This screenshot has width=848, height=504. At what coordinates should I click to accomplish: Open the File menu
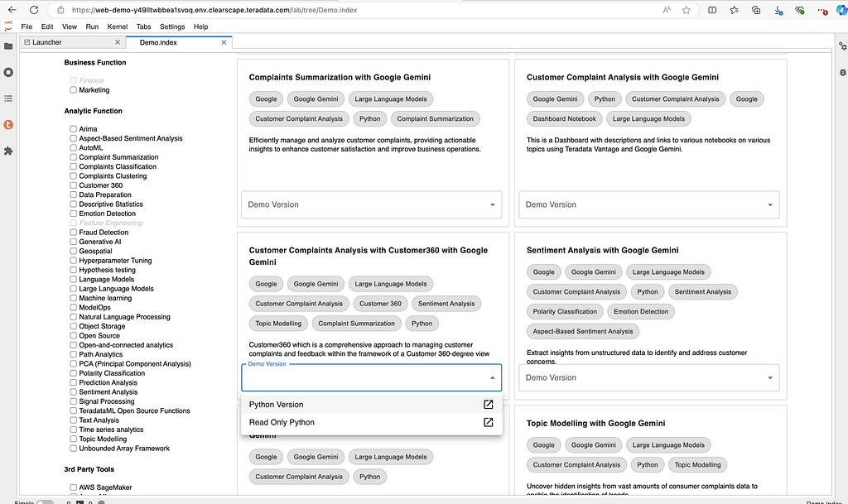coord(26,26)
